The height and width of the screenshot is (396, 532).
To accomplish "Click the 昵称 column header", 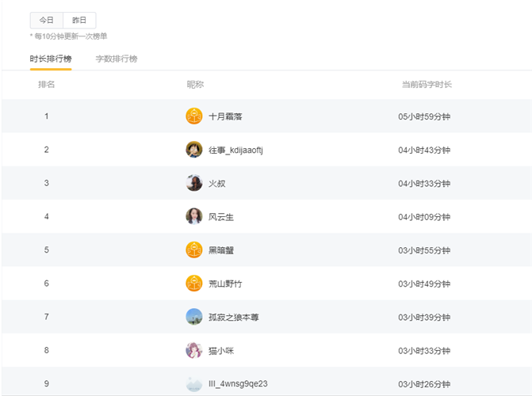I will click(195, 85).
